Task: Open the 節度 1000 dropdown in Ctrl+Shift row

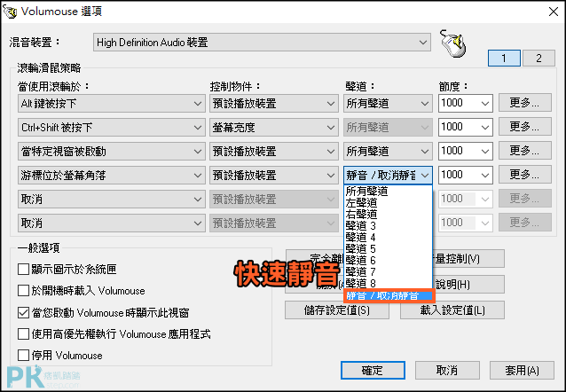Action: [466, 128]
